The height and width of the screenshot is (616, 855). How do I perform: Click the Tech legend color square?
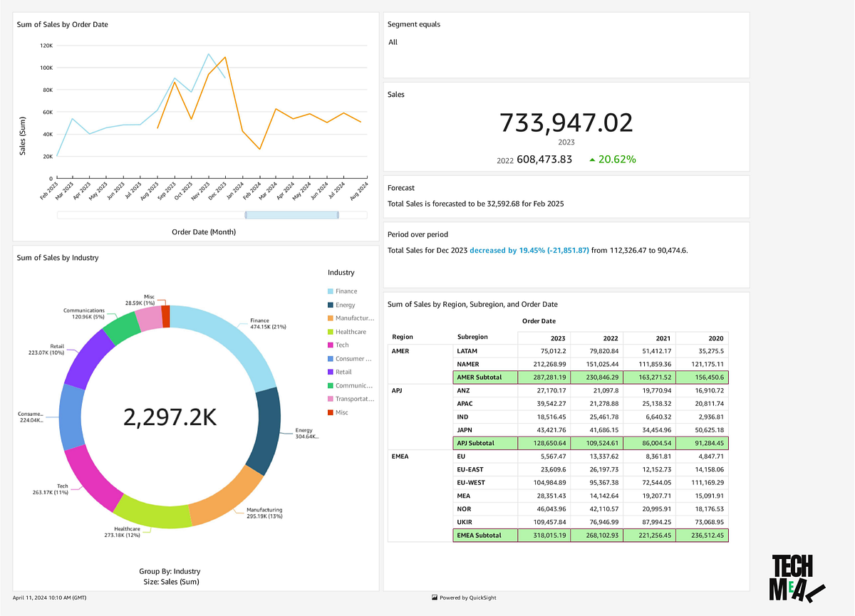tap(330, 345)
